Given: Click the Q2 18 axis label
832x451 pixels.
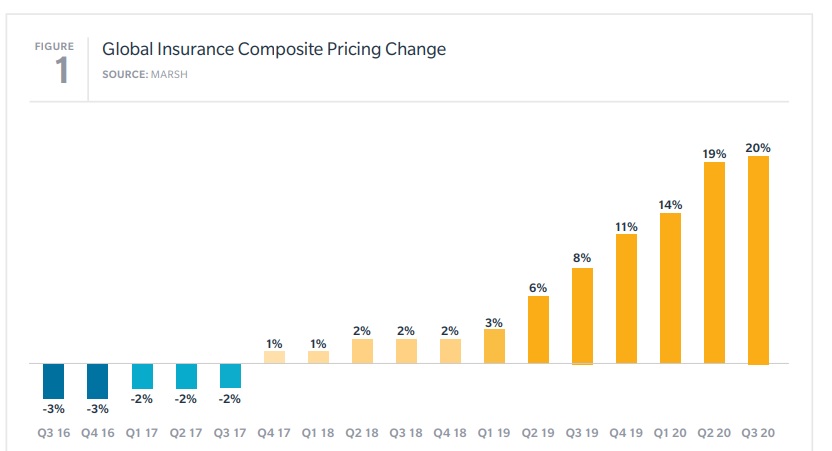Looking at the screenshot, I should pos(362,433).
